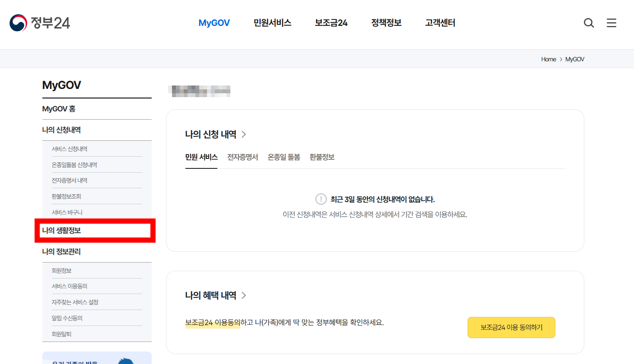This screenshot has height=364, width=634.
Task: Select the 전자증명서 tab
Action: pos(242,157)
